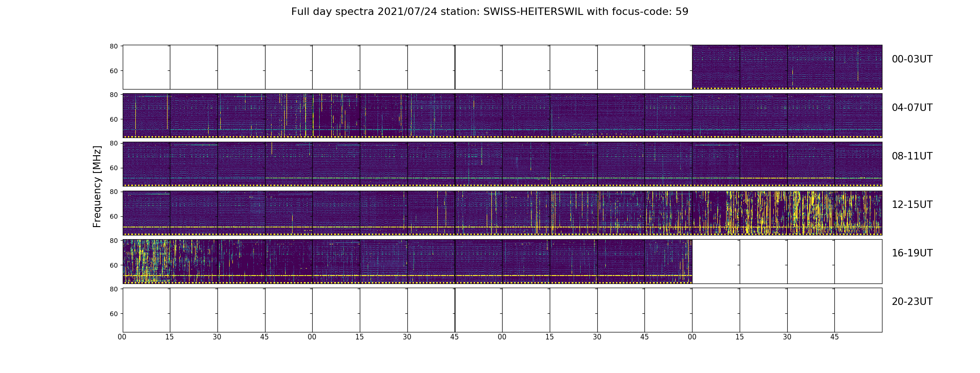Select the '20-23UT' row label
Image resolution: width=980 pixels, height=373 pixels.
(x=912, y=302)
